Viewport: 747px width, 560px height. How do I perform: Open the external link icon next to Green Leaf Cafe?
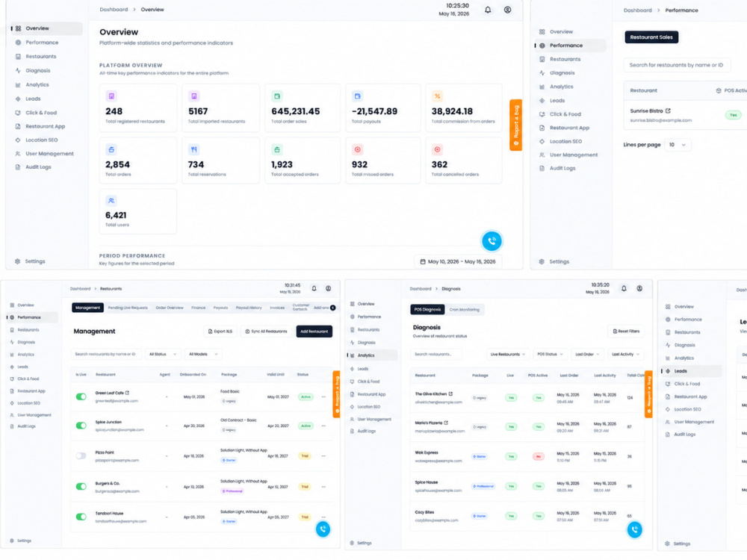pos(127,393)
